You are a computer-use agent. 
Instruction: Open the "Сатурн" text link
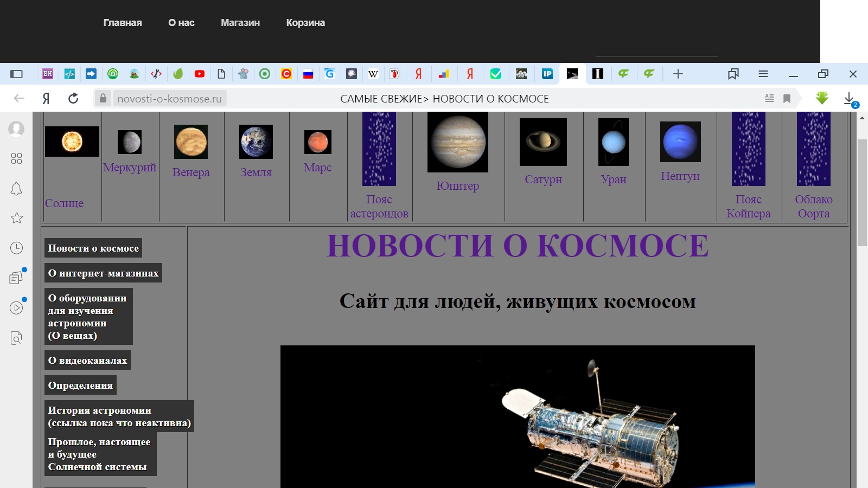543,179
